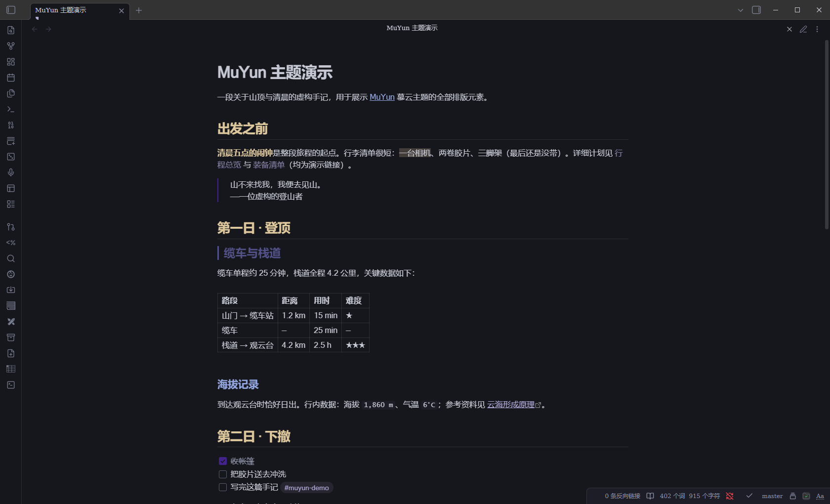Toggle the left sidebar
The width and height of the screenshot is (830, 504).
click(11, 10)
